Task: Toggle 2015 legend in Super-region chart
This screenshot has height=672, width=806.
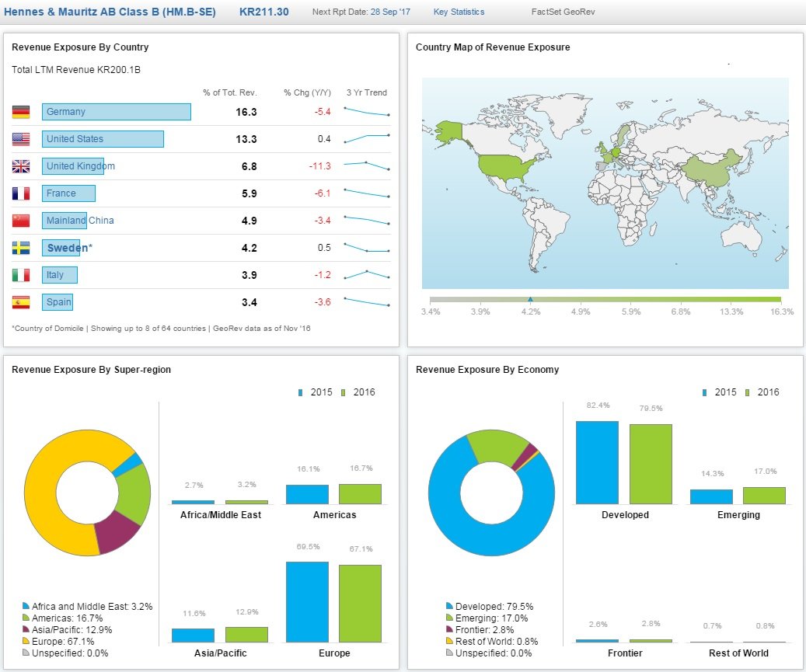Action: pyautogui.click(x=316, y=392)
